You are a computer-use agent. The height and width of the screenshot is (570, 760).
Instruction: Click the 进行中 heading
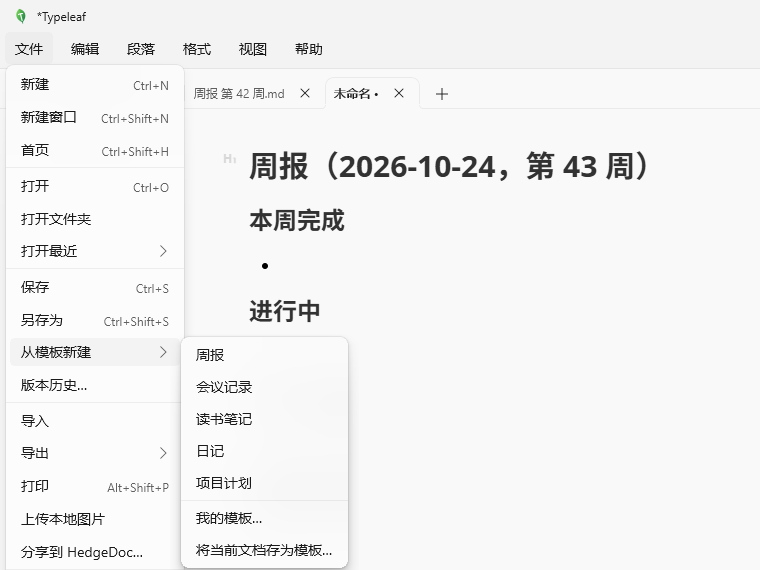click(x=285, y=311)
